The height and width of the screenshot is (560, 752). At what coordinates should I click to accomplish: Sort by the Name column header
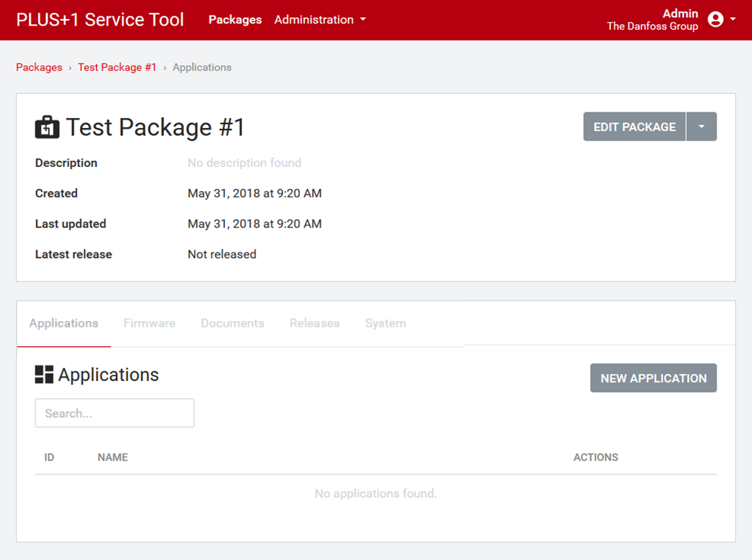click(x=112, y=457)
